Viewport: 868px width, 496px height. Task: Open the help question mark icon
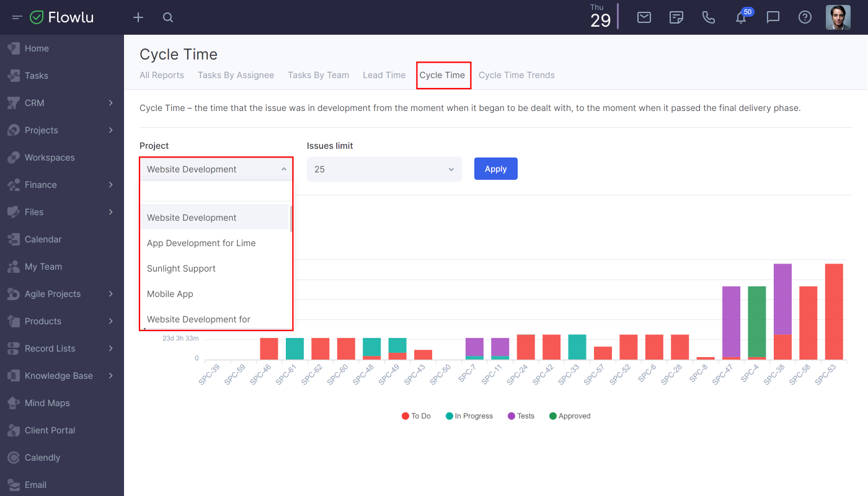point(805,17)
